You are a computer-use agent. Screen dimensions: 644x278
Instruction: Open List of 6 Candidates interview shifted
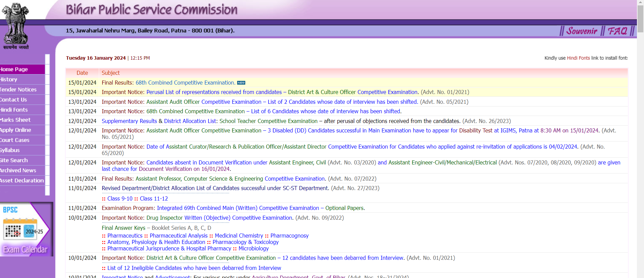click(x=274, y=111)
